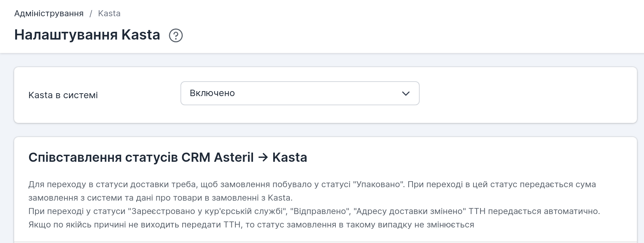Click the line starting замовлення з системи та дані
644x243 pixels.
click(160, 198)
